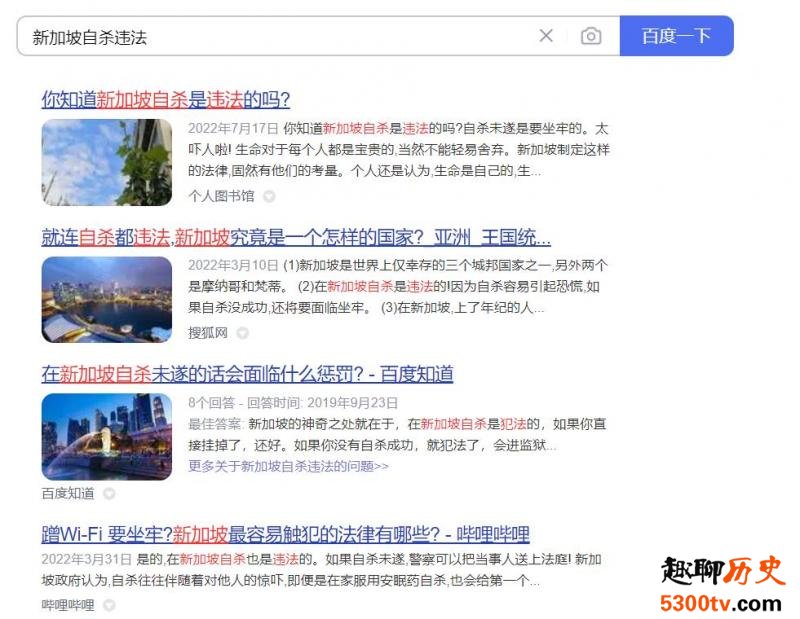Open result 就连自杀都违法,新加坡究竟是一个怎样的国家
800x619 pixels.
pyautogui.click(x=296, y=237)
